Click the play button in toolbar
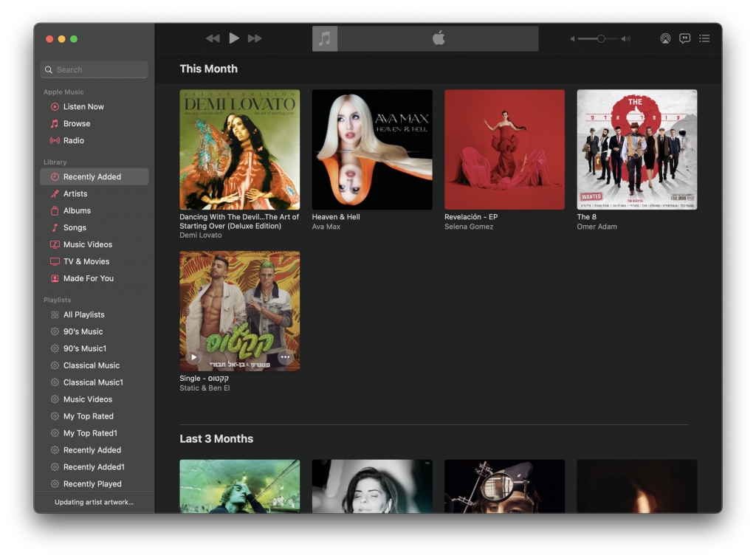The width and height of the screenshot is (756, 558). [x=234, y=38]
